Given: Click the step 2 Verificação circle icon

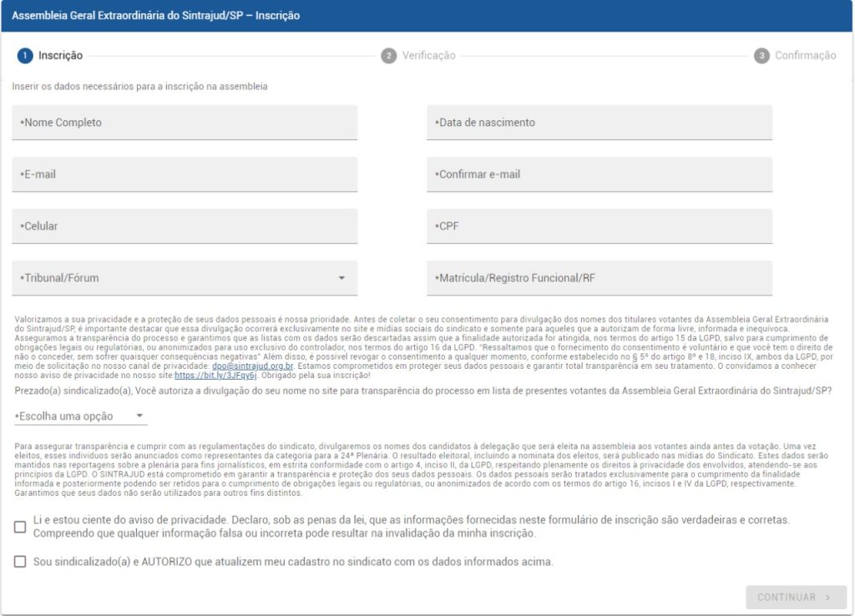Looking at the screenshot, I should (x=388, y=56).
